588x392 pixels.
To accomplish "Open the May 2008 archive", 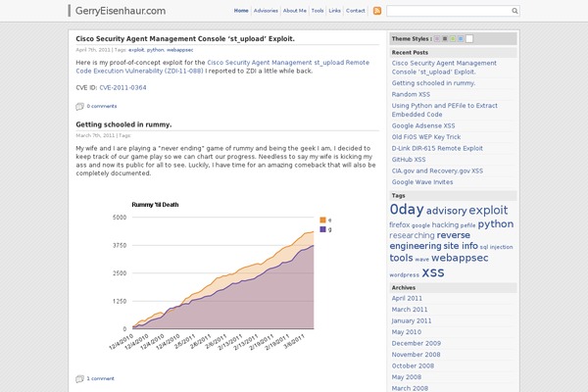I will 407,377.
